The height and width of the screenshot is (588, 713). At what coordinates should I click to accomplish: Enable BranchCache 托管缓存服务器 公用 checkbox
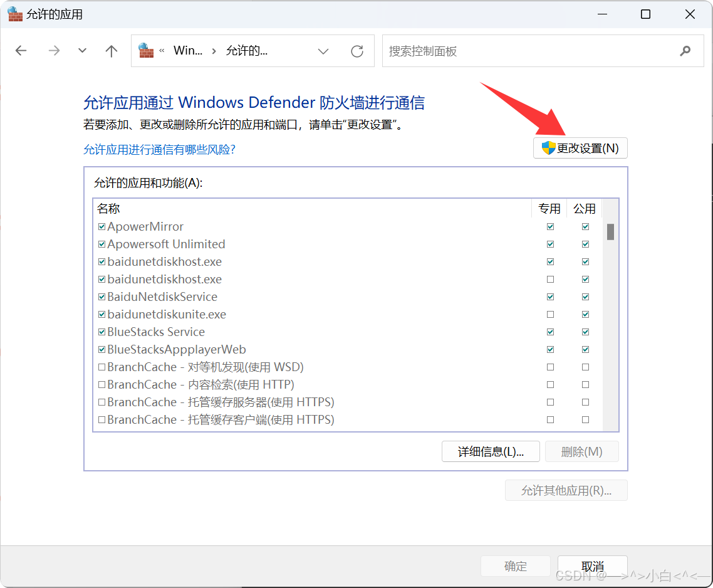click(x=585, y=402)
